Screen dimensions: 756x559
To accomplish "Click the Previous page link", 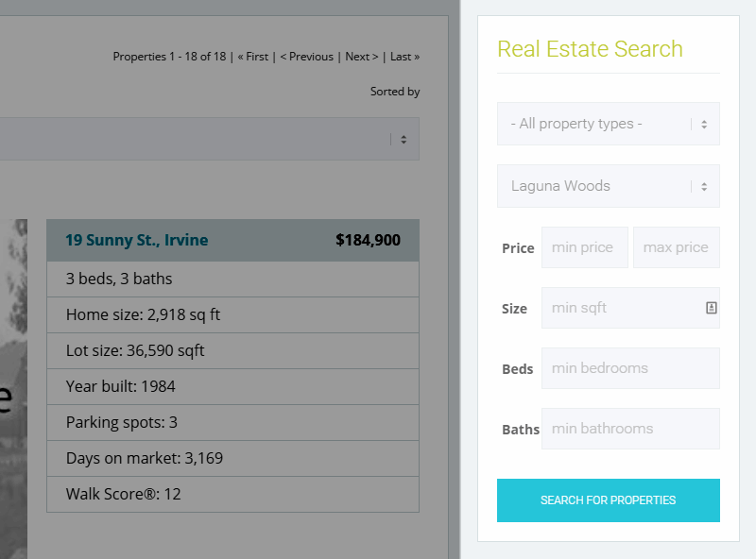I will coord(307,57).
